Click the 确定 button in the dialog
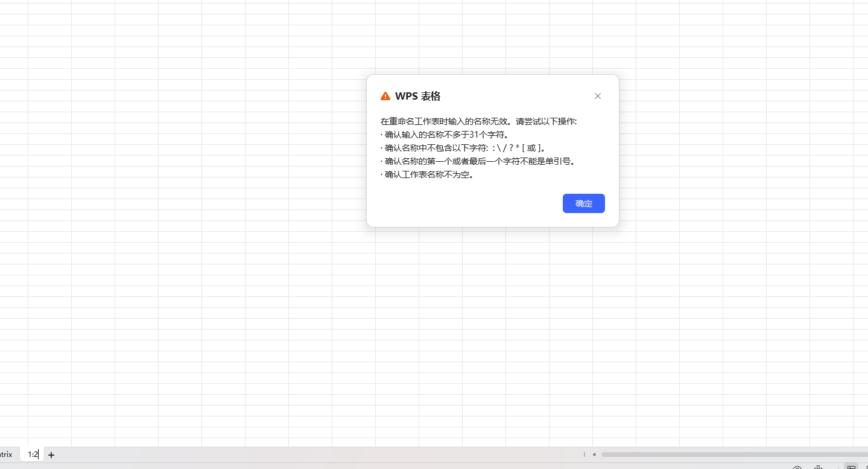Screen dimensions: 868x469 pyautogui.click(x=583, y=203)
